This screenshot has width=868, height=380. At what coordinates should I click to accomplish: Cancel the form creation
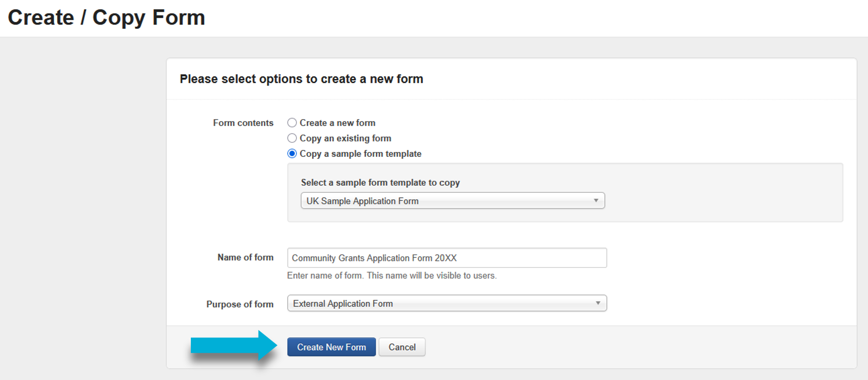click(x=402, y=347)
